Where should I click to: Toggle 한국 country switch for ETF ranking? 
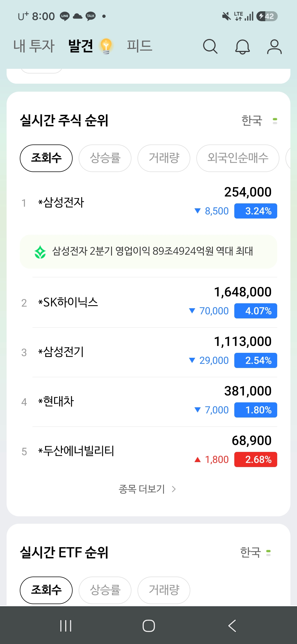(269, 553)
